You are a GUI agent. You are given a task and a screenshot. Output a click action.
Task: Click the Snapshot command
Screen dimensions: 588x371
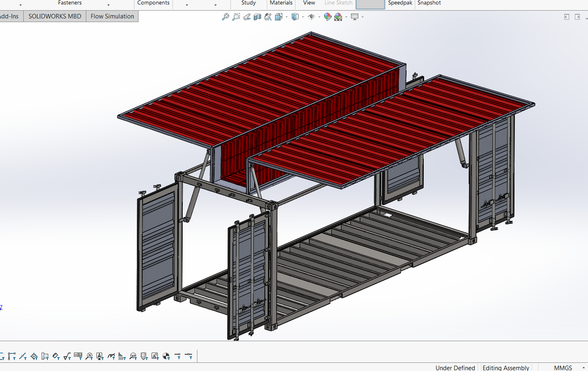[x=429, y=3]
